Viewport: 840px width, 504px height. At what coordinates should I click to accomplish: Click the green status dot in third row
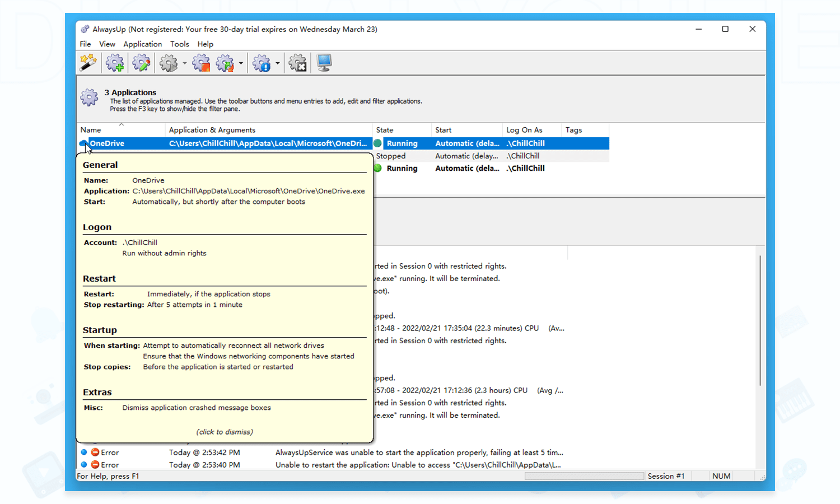[377, 168]
